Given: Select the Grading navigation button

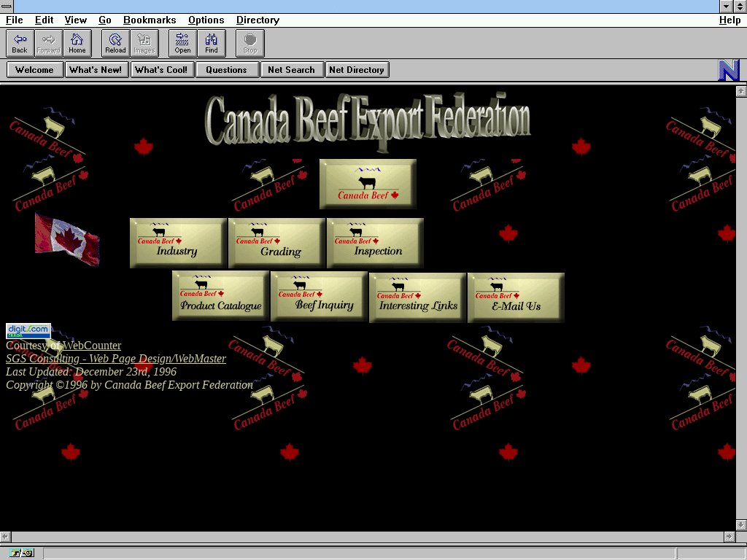Looking at the screenshot, I should [276, 243].
